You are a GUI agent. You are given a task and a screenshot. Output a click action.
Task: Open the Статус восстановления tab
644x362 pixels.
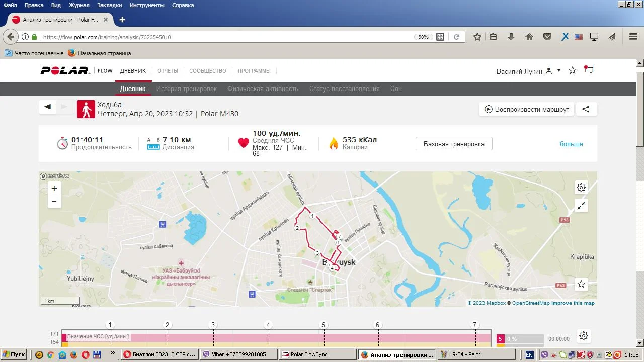tap(344, 89)
